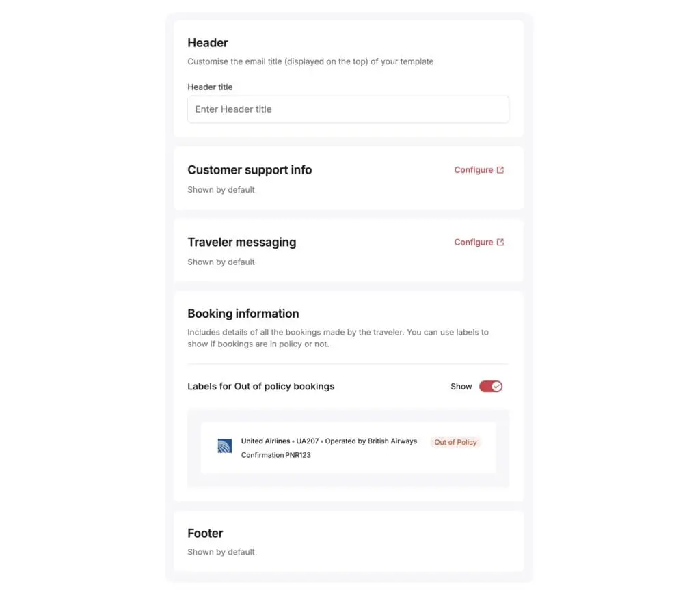Select the Footer section title
Viewport: 700px width, 595px height.
[x=205, y=533]
